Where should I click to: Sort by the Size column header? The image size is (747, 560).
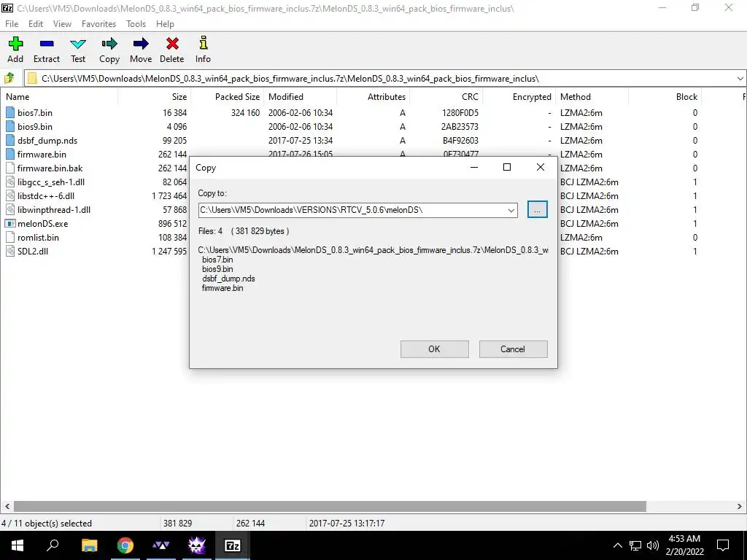pyautogui.click(x=155, y=97)
